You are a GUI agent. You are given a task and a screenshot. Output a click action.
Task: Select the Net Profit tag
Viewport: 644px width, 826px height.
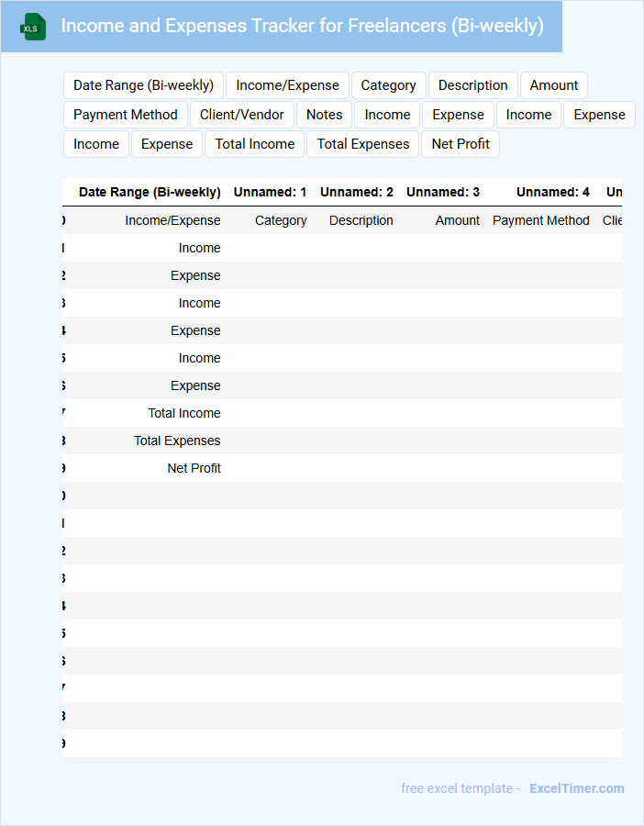point(461,144)
